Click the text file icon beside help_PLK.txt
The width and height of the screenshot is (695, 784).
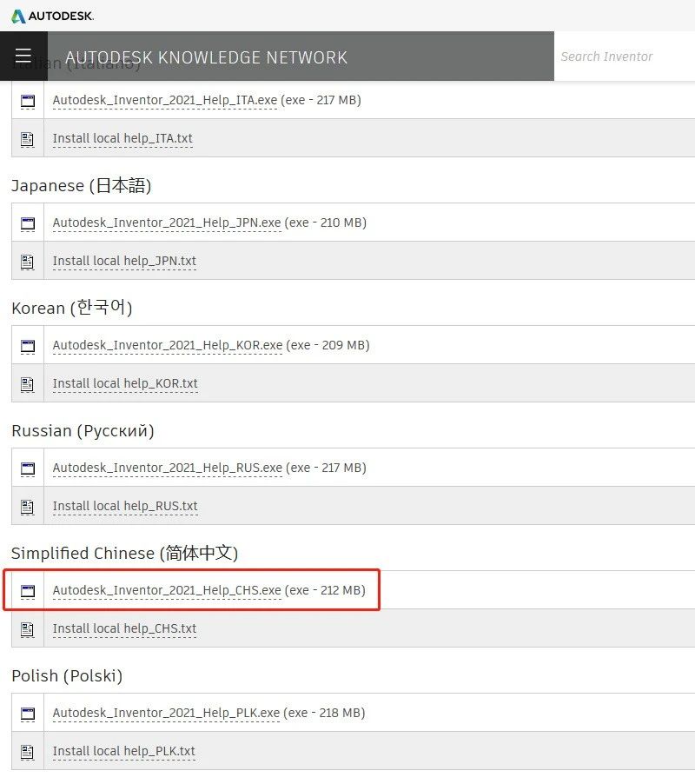(28, 752)
